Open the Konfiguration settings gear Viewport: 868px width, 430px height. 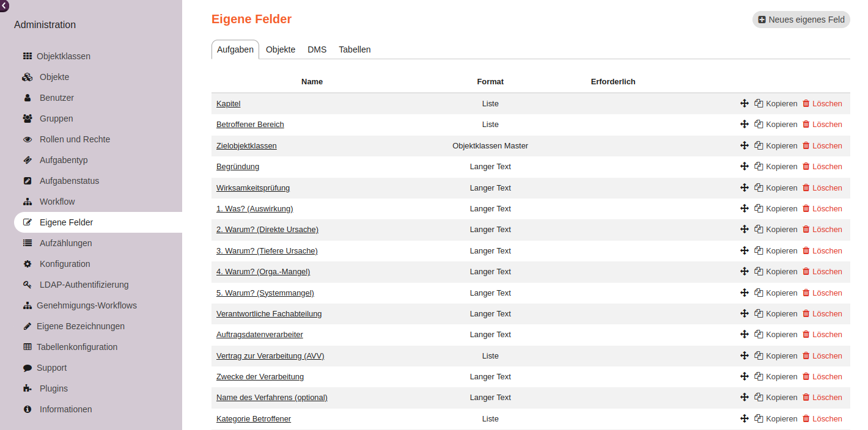click(28, 263)
